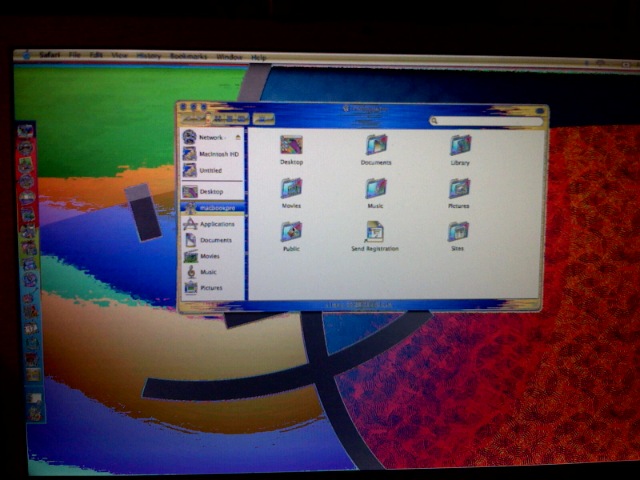Open the Safari menu

pos(50,55)
